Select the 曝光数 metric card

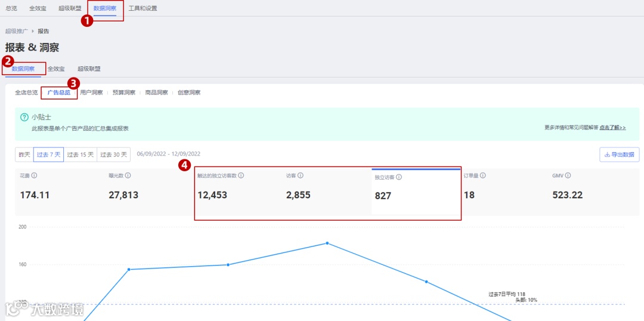[x=148, y=191]
